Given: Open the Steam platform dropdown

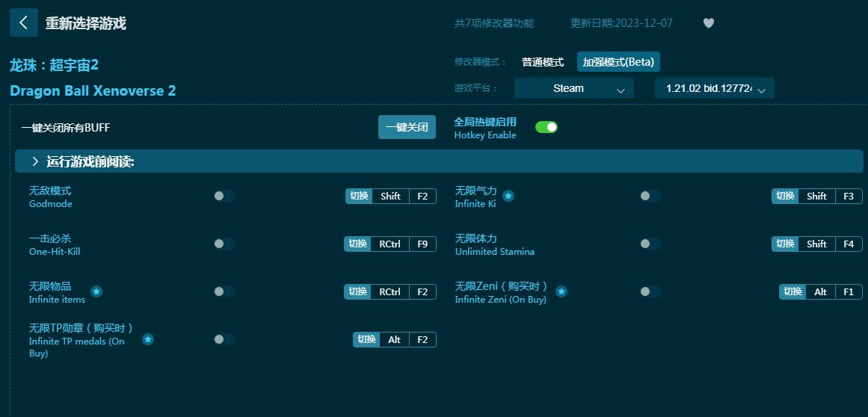Looking at the screenshot, I should (x=574, y=88).
